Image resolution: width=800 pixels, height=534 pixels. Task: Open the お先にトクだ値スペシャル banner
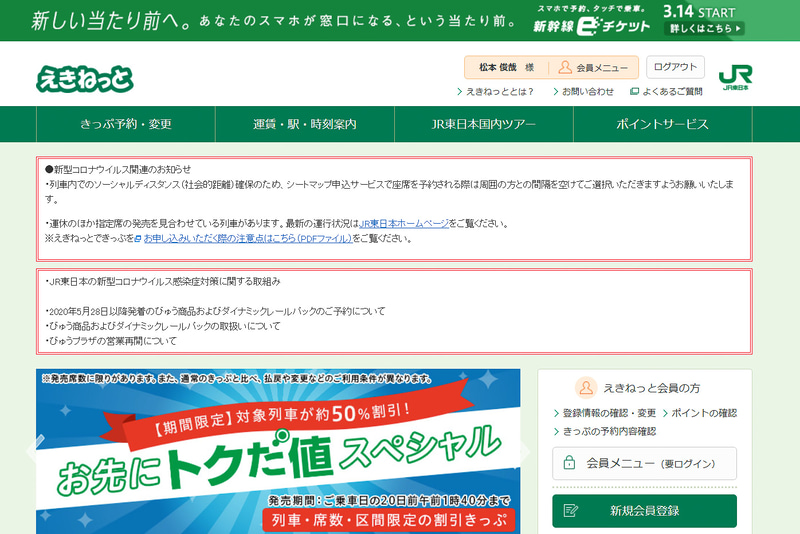(x=278, y=451)
